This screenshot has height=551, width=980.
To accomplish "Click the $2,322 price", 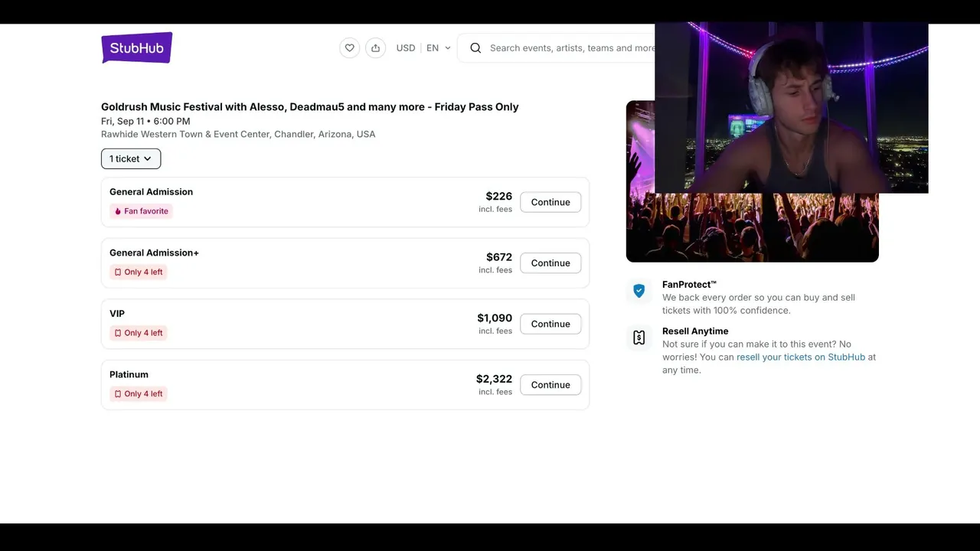I will click(x=495, y=379).
